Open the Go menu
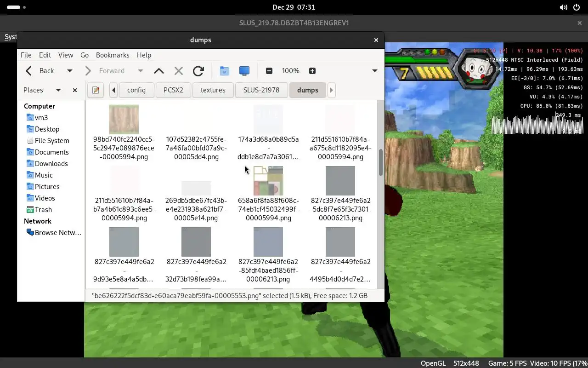The image size is (588, 368). click(x=85, y=55)
